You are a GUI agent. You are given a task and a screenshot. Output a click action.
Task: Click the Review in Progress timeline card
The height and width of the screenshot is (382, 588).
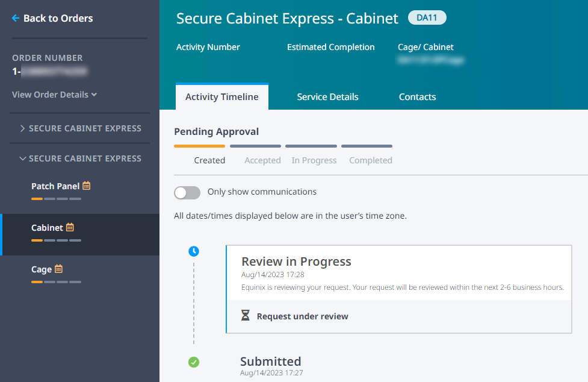click(399, 289)
